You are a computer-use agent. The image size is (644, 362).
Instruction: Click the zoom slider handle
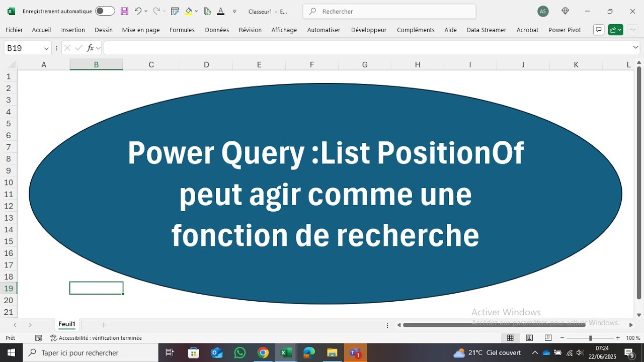(x=590, y=338)
